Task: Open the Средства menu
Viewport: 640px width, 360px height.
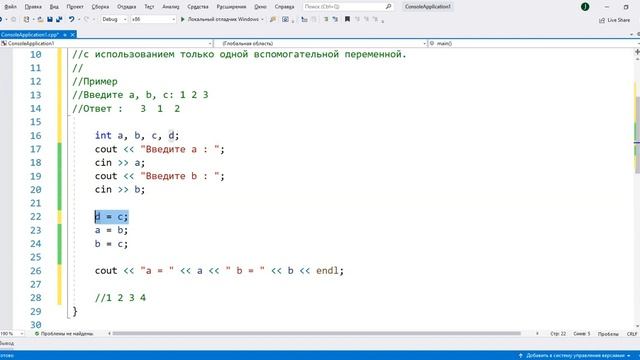Action: click(x=198, y=7)
